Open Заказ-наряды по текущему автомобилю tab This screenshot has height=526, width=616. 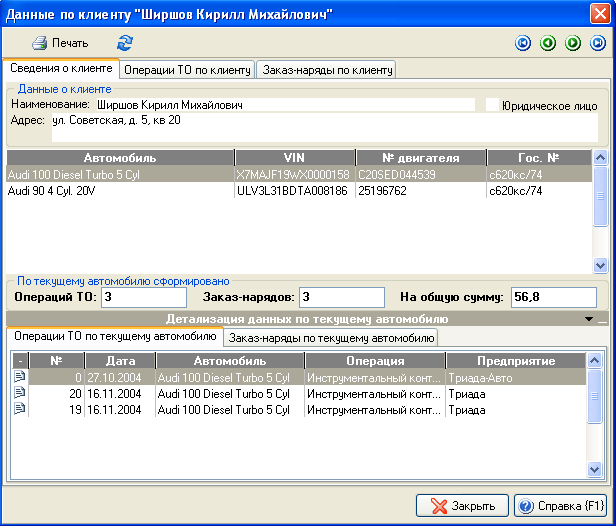[x=332, y=338]
